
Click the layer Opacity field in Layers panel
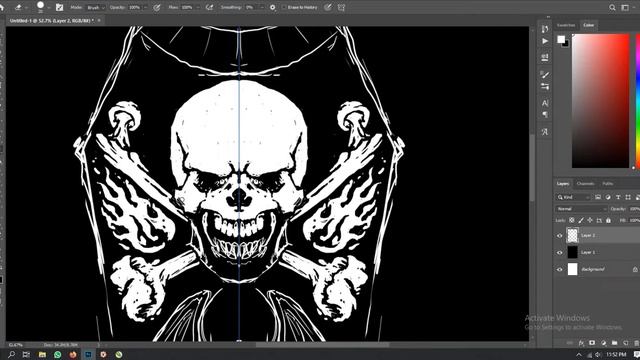(x=634, y=209)
